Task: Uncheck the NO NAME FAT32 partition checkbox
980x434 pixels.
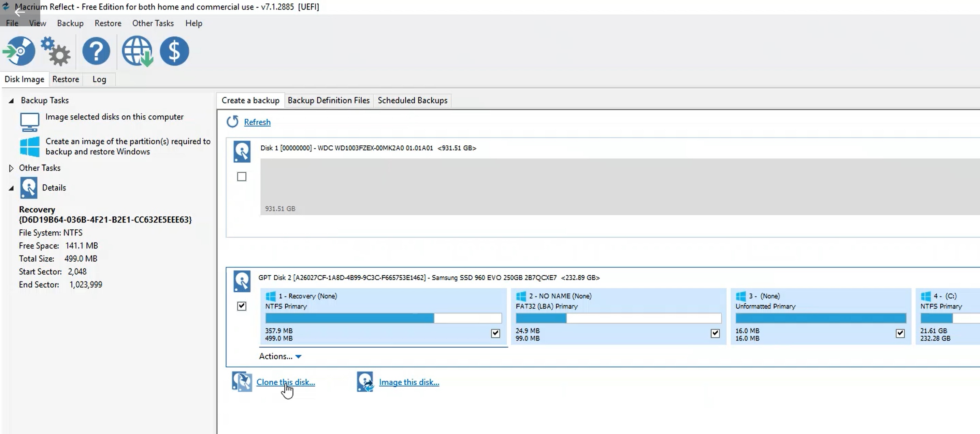Action: [x=715, y=333]
